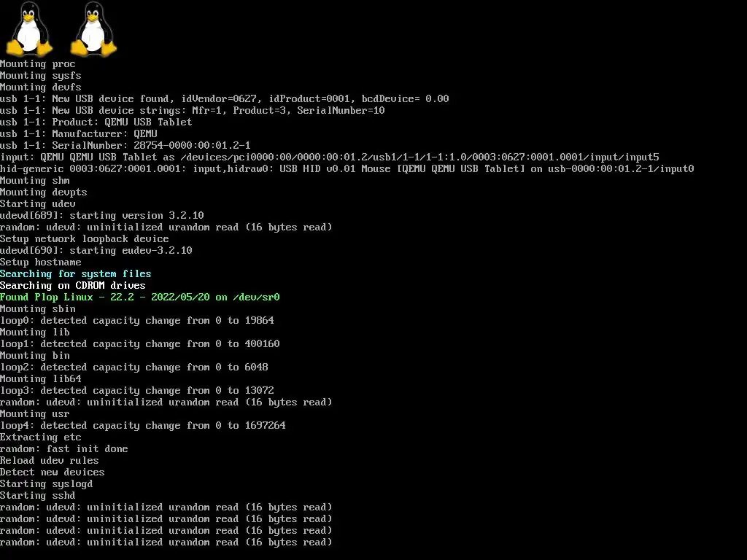Click the 'Manufacturer: QEMU' line
This screenshot has height=560, width=747.
[79, 134]
